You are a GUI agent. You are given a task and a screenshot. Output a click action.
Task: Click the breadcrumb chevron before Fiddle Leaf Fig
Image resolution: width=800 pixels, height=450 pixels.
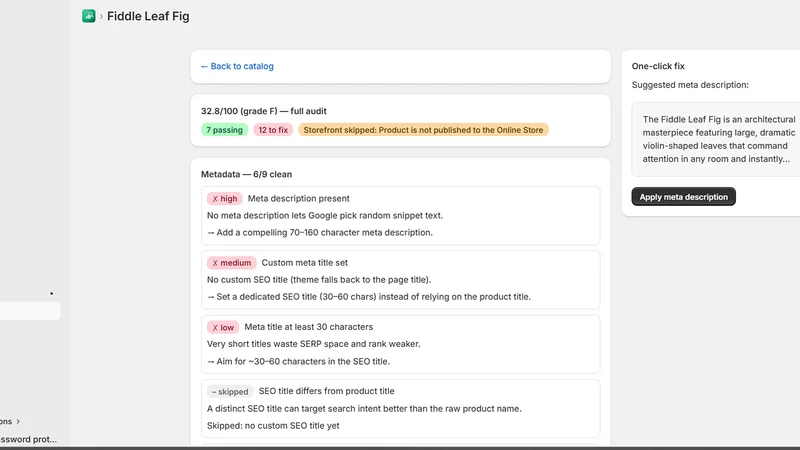pyautogui.click(x=101, y=17)
